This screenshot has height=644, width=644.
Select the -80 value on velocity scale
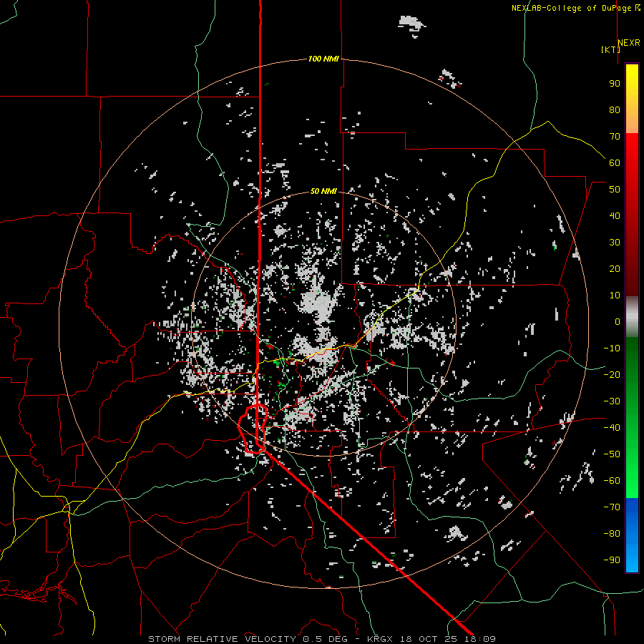coord(612,534)
